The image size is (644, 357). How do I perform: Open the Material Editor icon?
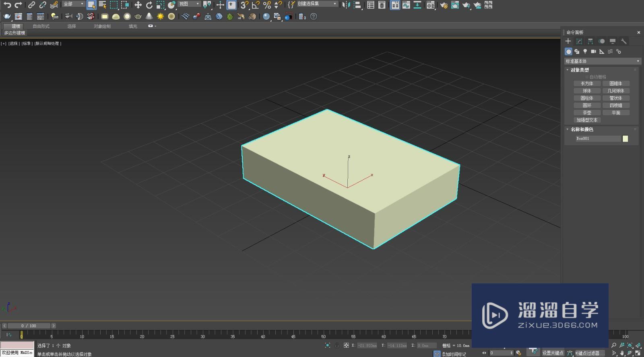click(431, 5)
